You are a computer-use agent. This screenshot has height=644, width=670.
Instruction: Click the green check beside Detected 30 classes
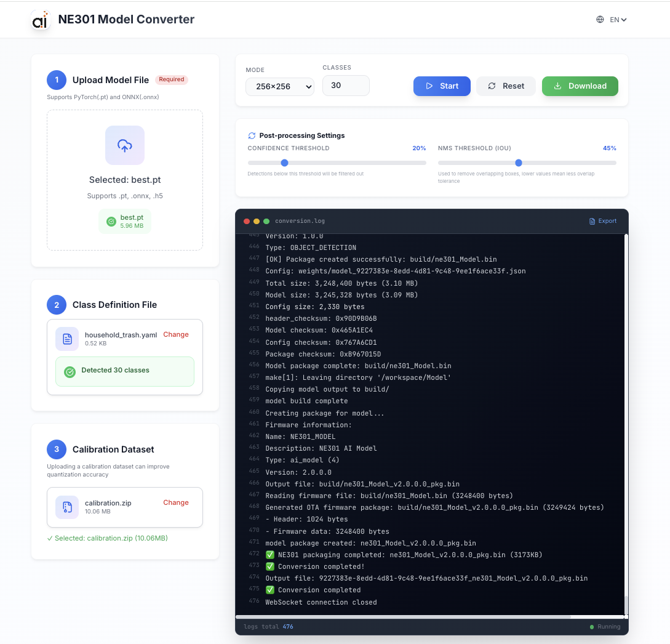click(x=70, y=371)
